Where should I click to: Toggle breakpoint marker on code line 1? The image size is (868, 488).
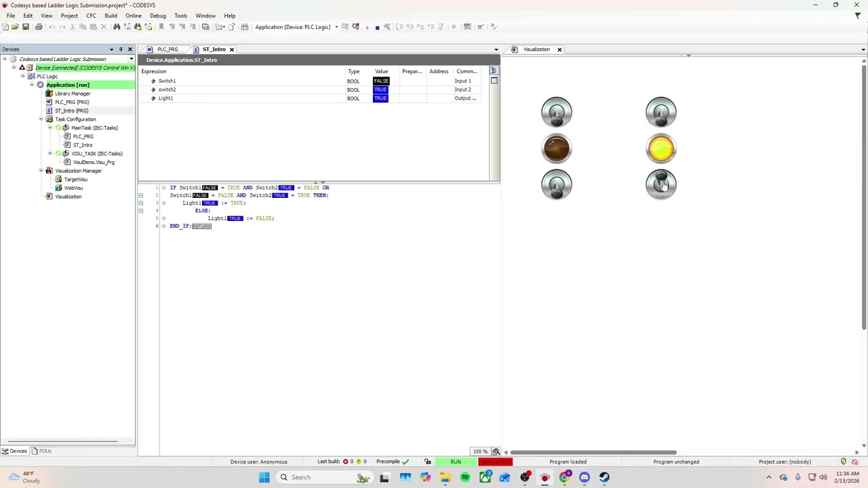tap(164, 188)
